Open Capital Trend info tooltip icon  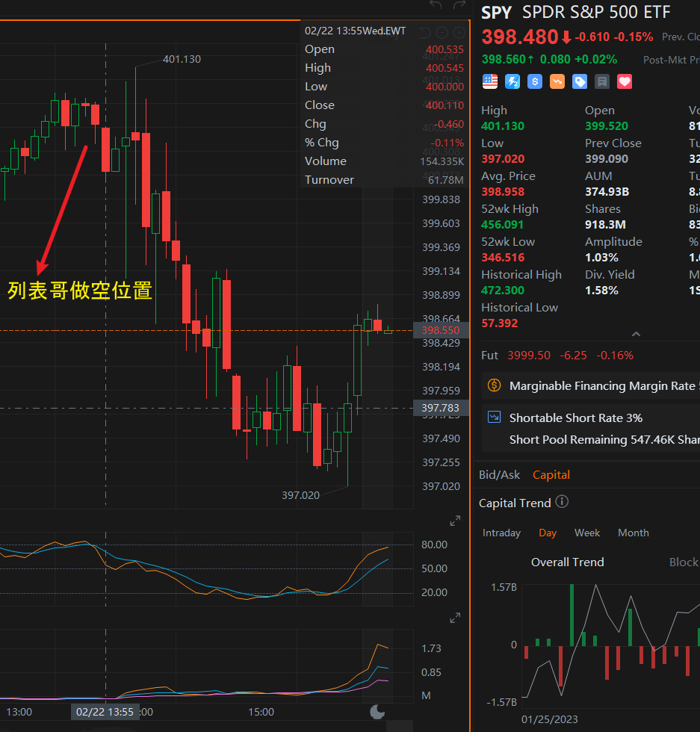point(563,502)
